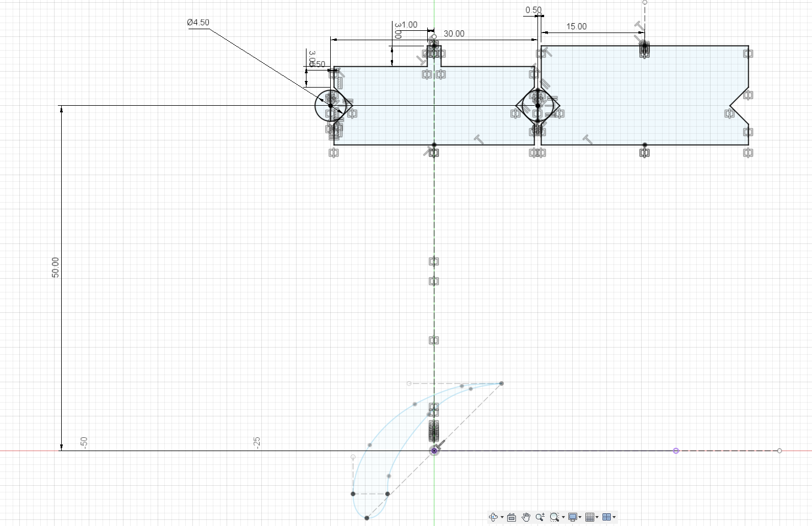Select the purple point on horizontal axis

click(x=676, y=451)
